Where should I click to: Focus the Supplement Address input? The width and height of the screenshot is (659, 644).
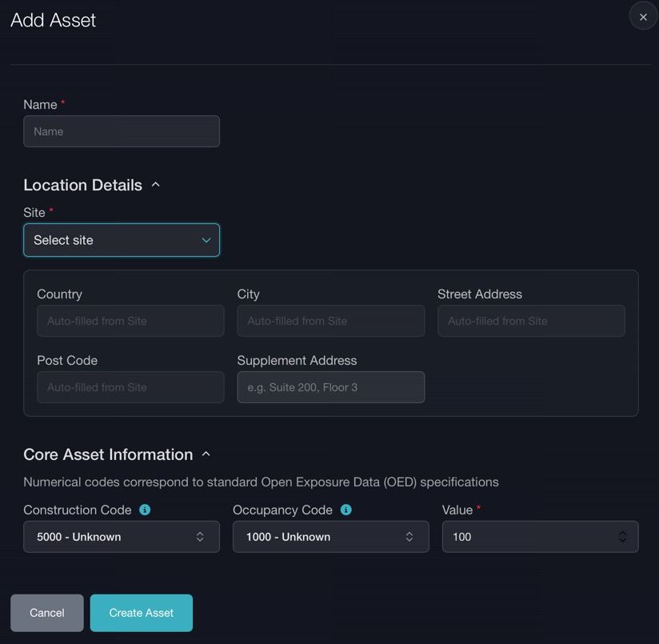[331, 387]
